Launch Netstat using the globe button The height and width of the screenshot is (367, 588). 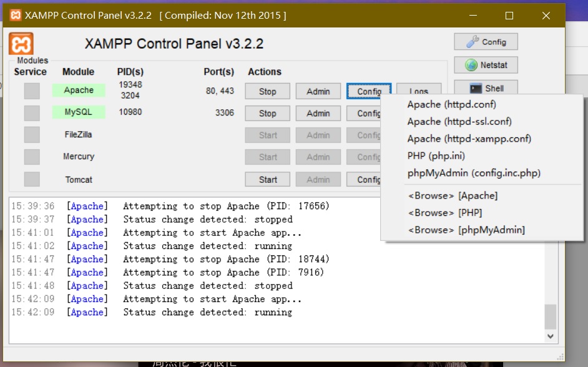point(486,65)
